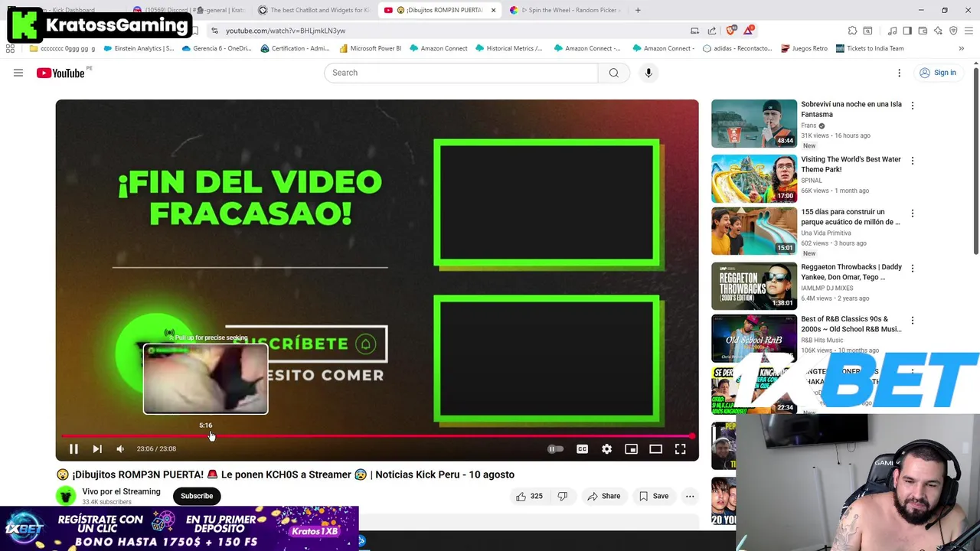Toggle the autoplay switch in player
Screen dimensions: 980x551
556,449
